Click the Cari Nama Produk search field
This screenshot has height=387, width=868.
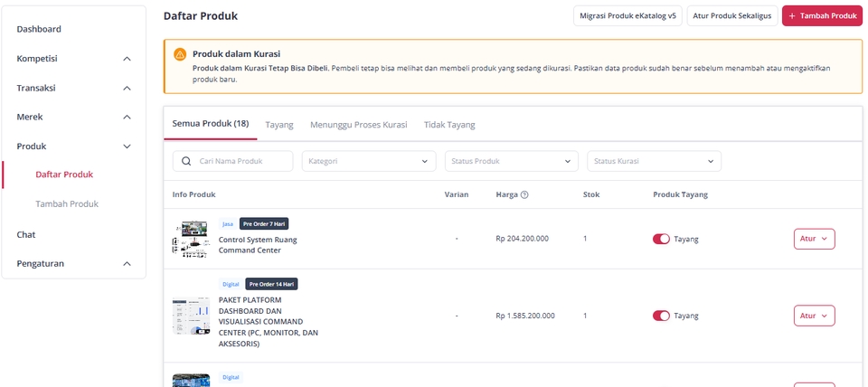click(242, 161)
